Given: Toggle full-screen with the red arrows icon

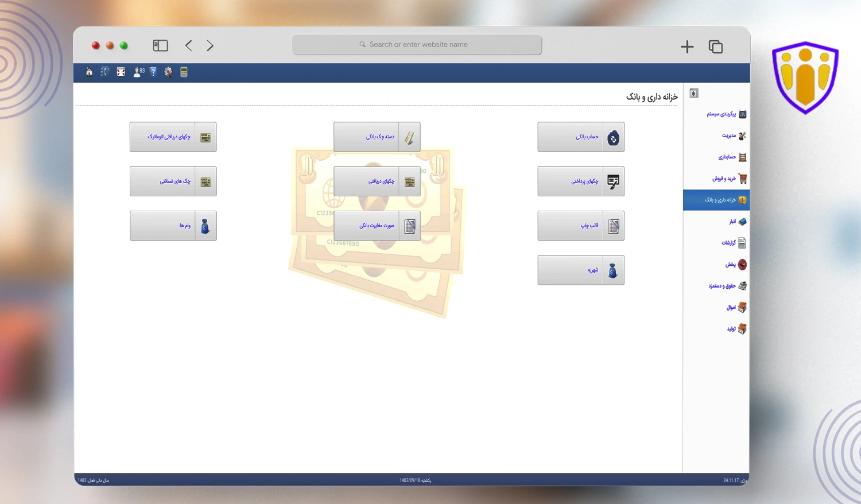Looking at the screenshot, I should (121, 72).
